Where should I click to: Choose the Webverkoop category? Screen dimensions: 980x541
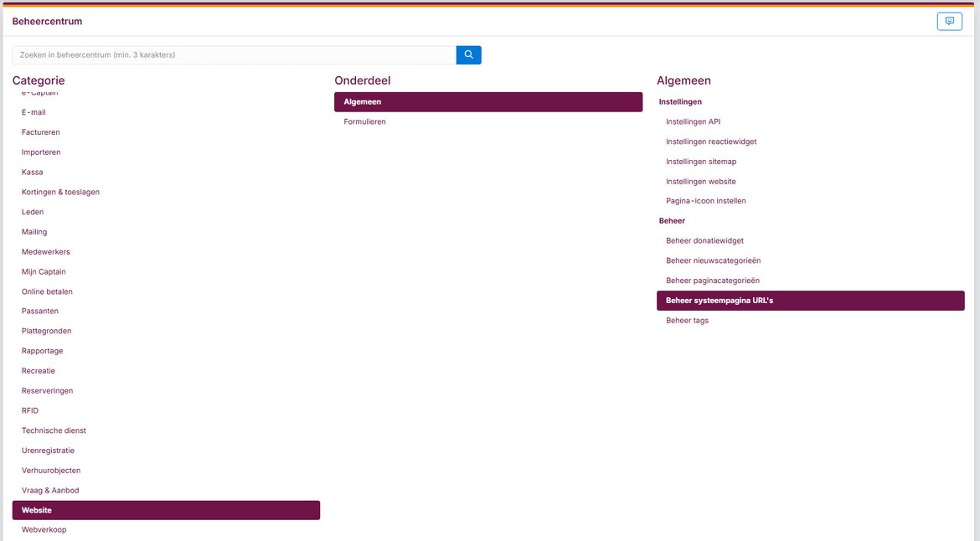pos(44,530)
